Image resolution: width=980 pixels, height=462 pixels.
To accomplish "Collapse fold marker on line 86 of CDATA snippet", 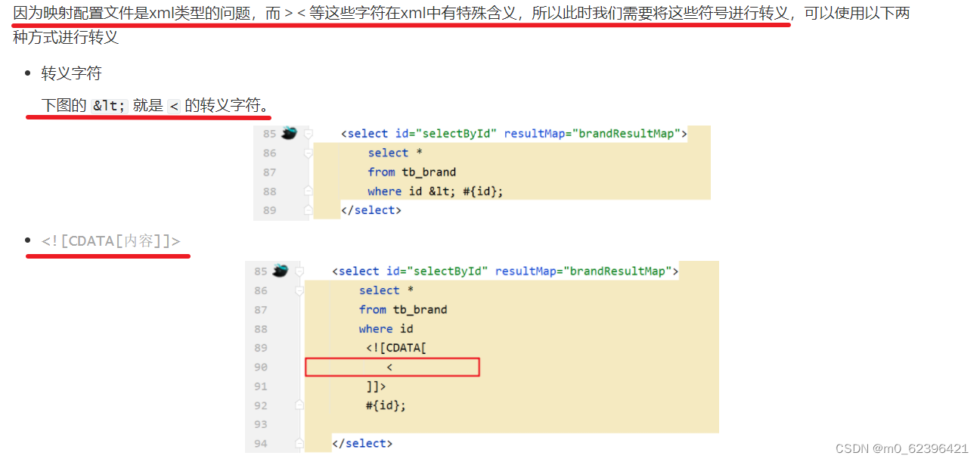I will coord(299,290).
